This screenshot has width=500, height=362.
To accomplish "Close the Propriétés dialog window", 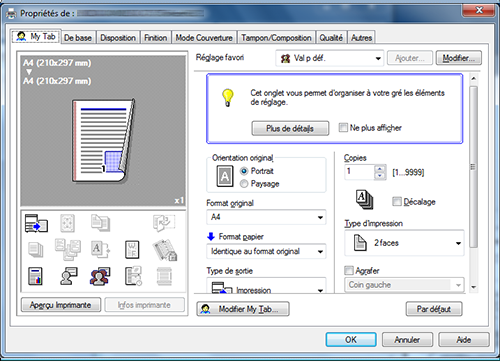I will point(478,10).
